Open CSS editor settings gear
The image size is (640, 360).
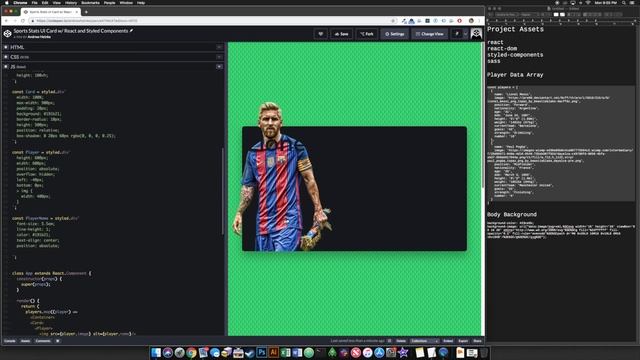[x=6, y=57]
